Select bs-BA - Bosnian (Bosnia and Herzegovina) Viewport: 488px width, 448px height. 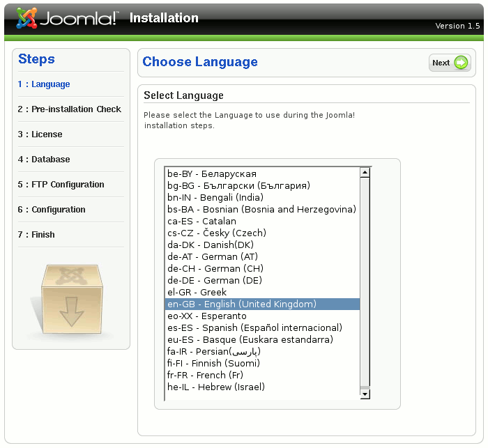click(x=262, y=209)
